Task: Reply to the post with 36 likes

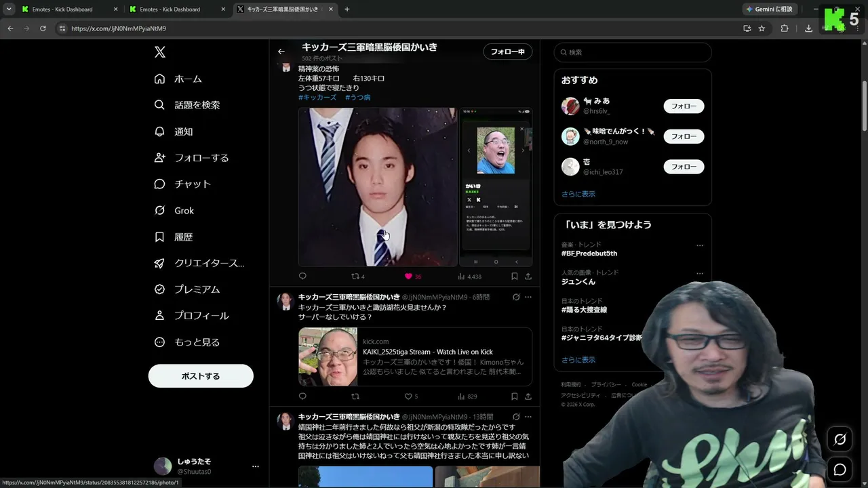Action: [302, 277]
